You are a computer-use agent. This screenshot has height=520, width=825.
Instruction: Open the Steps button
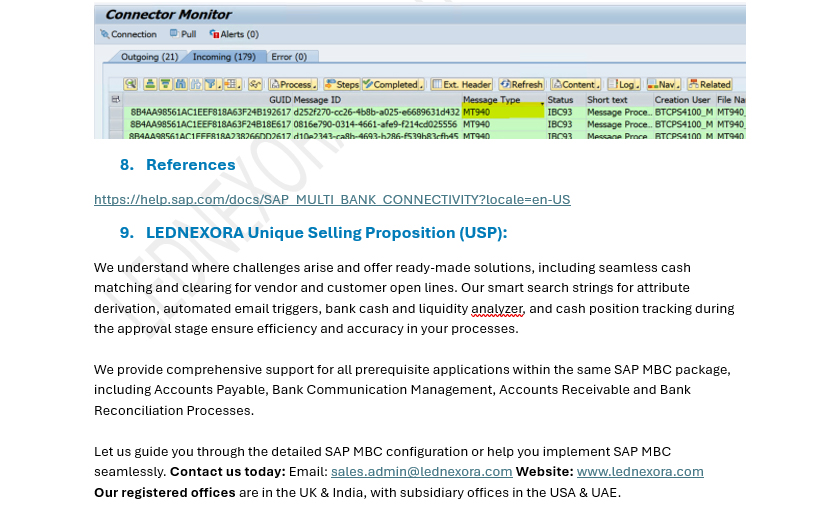(x=341, y=85)
